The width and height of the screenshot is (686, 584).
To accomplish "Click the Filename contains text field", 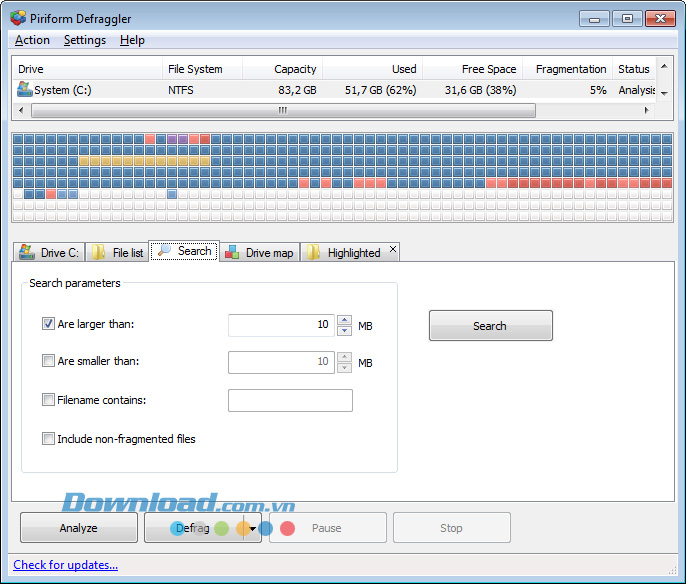I will [290, 400].
